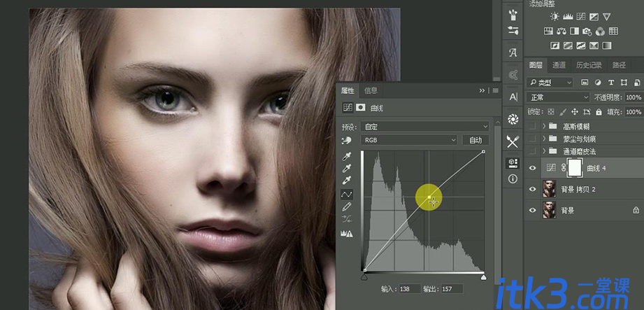Hide the 背景 拷贝 2 layer
This screenshot has width=644, height=310.
coord(533,189)
